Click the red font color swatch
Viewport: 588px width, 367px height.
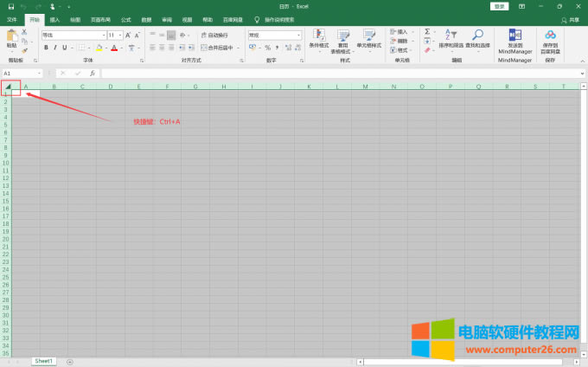click(x=113, y=48)
